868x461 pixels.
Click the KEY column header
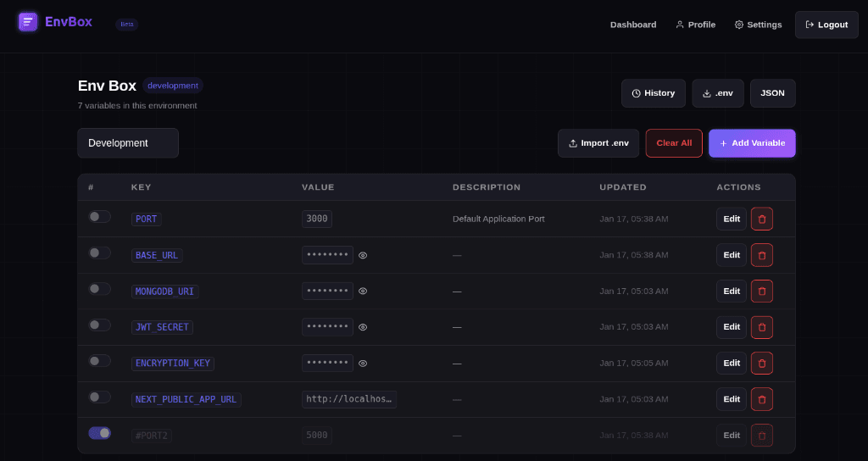142,187
